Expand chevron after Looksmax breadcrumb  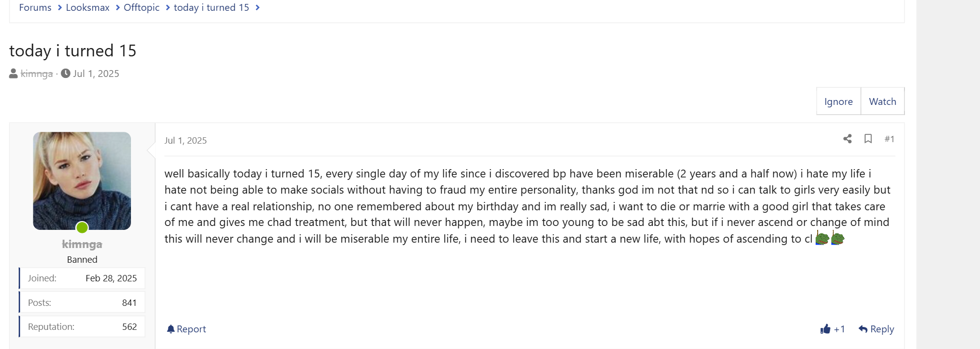coord(118,7)
